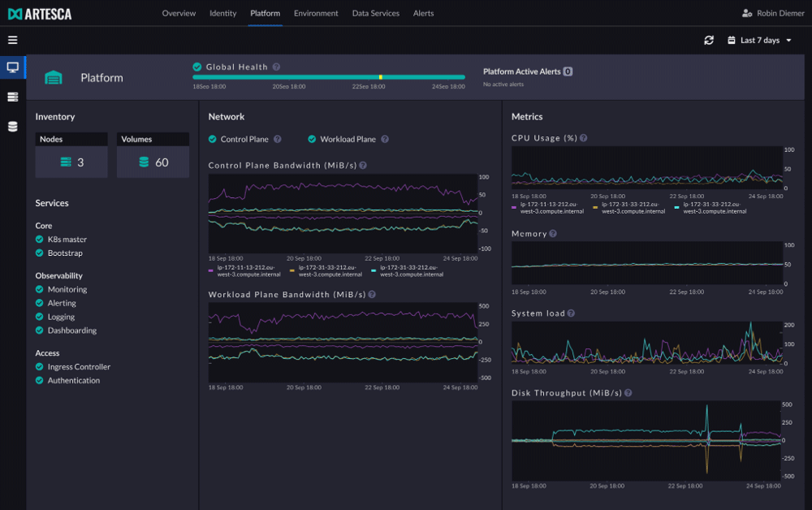Viewport: 812px width, 510px height.
Task: Open the volumes database icon in sidebar
Action: point(12,127)
